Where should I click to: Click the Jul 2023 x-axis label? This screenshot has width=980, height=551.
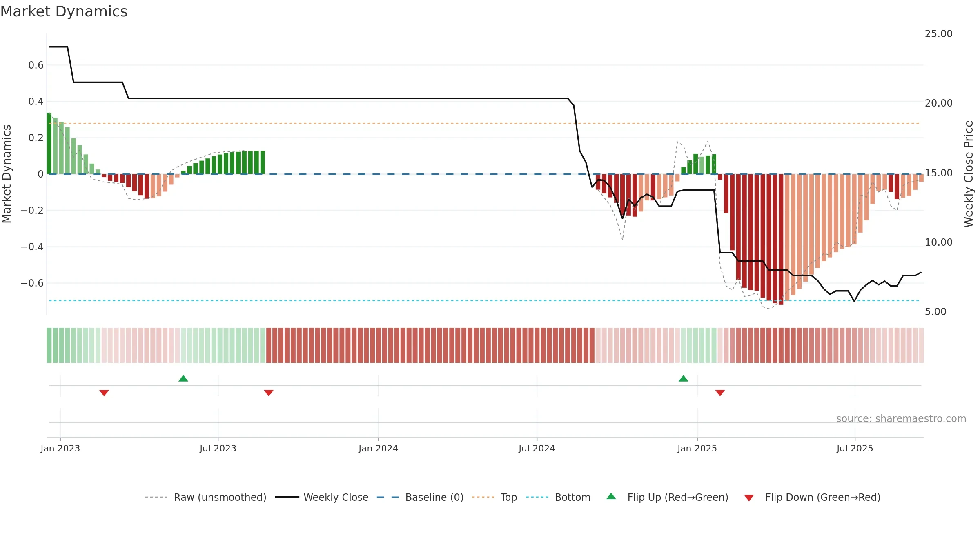[x=218, y=448]
